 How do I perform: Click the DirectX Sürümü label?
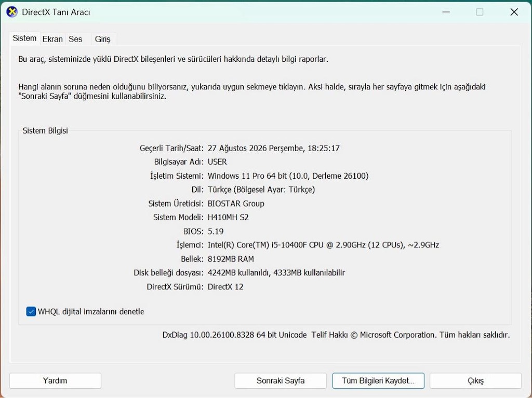(x=175, y=287)
